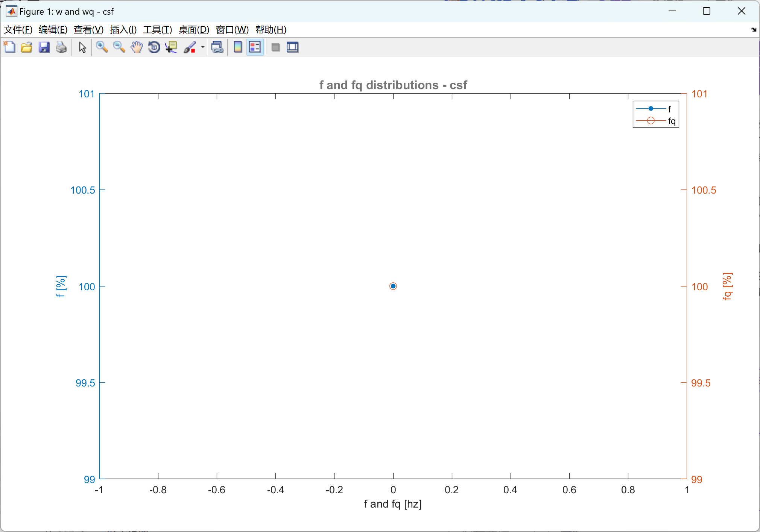Viewport: 760px width, 532px height.
Task: Open the 帮助(H) menu
Action: tap(271, 30)
